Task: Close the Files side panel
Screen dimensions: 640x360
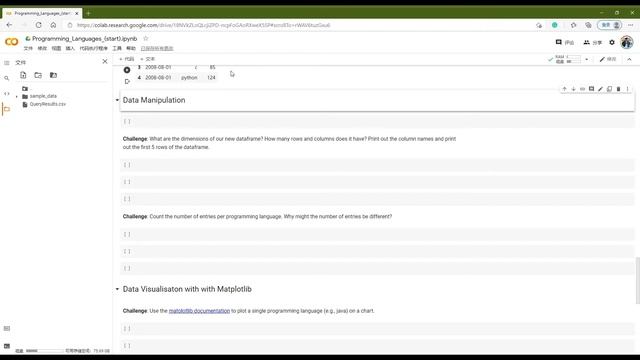Action: point(105,61)
